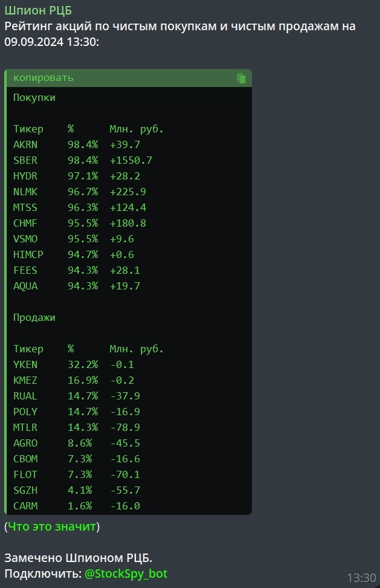This screenshot has width=380, height=588.
Task: Click the copy icon in code block header
Action: [242, 79]
